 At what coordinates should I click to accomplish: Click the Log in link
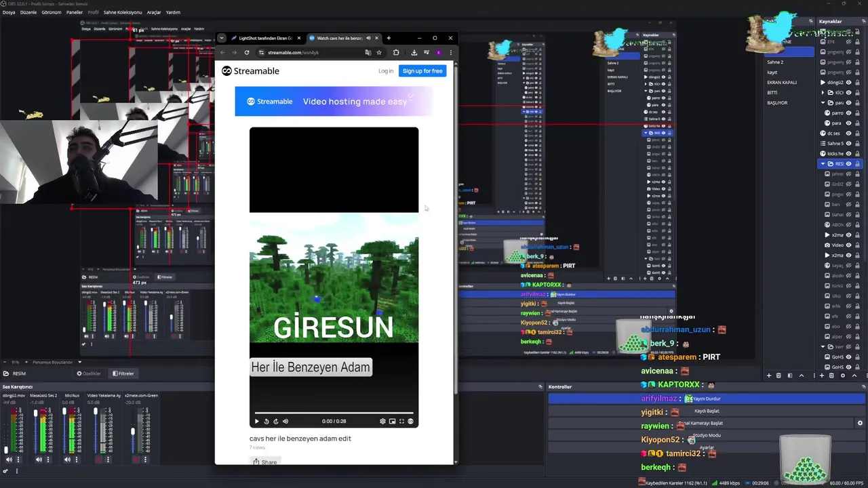coord(386,71)
